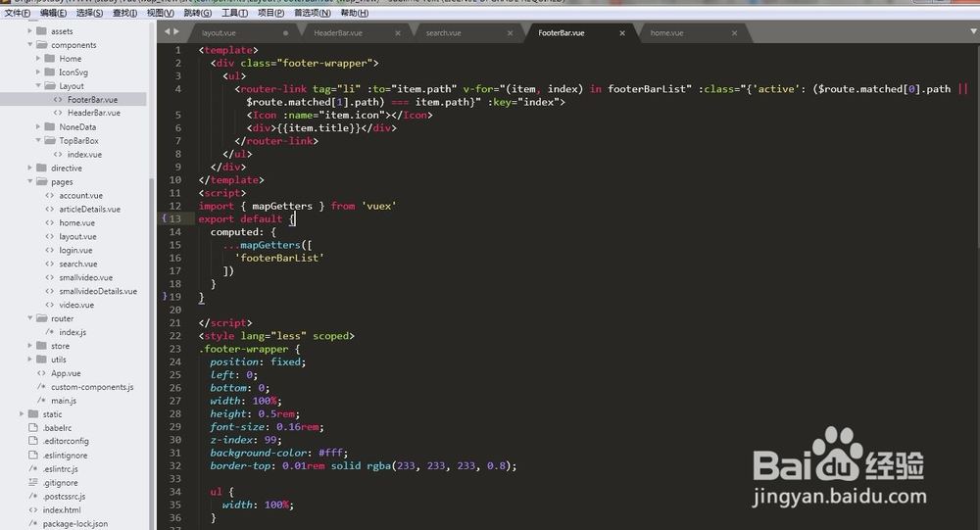Expand the Home folder
The width and height of the screenshot is (980, 530).
coord(37,58)
